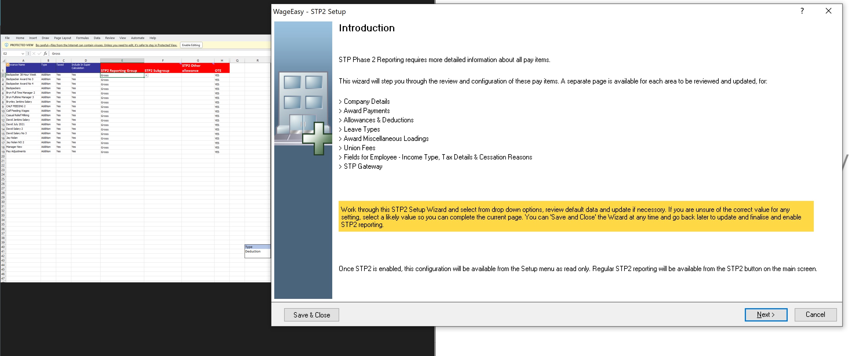Screen dimensions: 868x356
Task: Click the Gross cell in row 19
Action: 122,152
